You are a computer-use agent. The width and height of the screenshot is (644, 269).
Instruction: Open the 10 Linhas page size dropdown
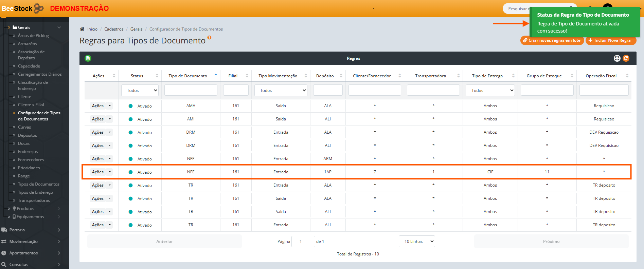point(417,242)
